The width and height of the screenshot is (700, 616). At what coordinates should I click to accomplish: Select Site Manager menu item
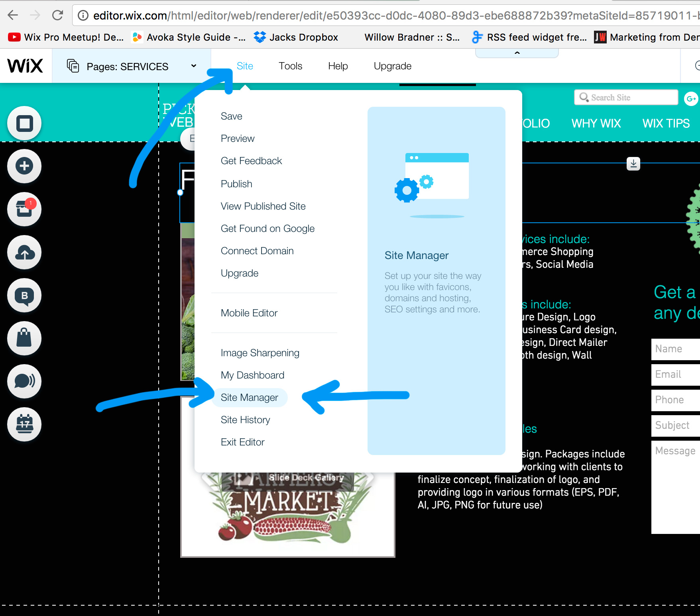[250, 398]
